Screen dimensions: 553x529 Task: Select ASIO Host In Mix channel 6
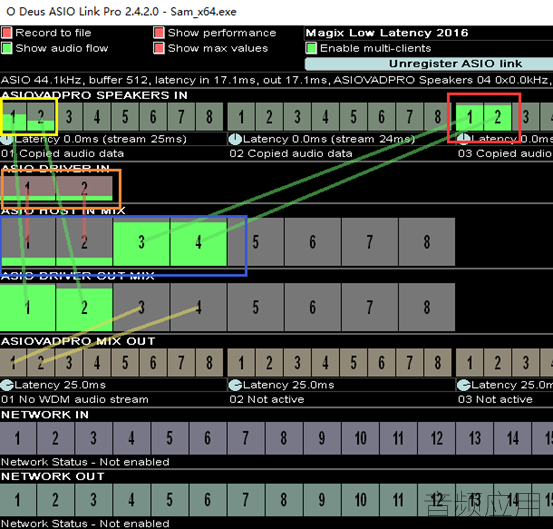pos(313,242)
